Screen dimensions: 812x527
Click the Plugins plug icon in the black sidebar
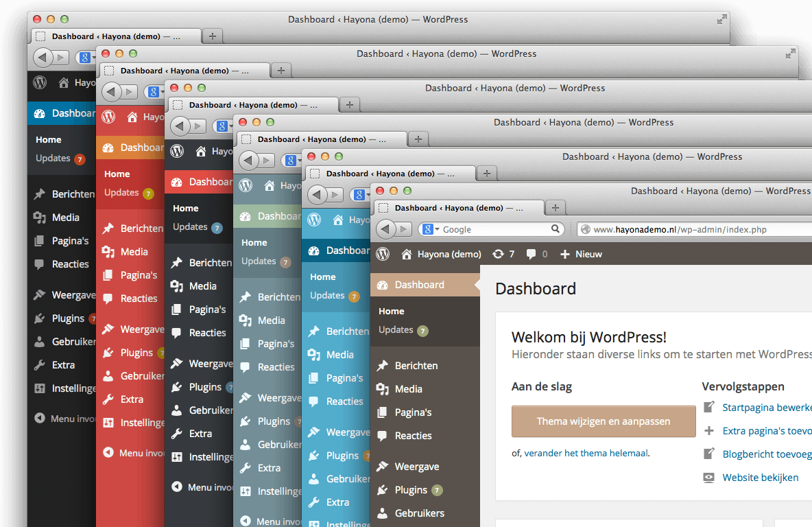pyautogui.click(x=39, y=318)
